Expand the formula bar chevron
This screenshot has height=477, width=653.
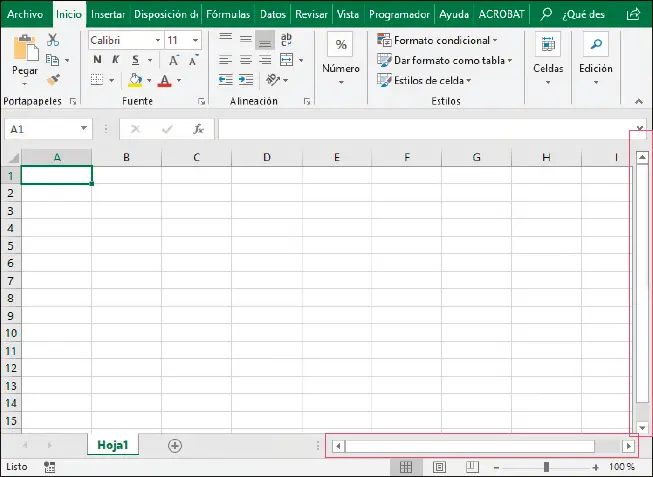[x=640, y=128]
